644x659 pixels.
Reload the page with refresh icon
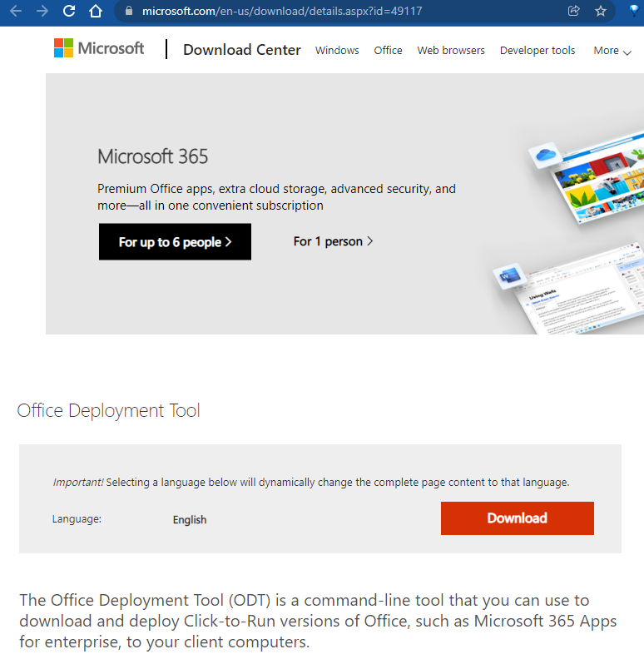point(69,11)
